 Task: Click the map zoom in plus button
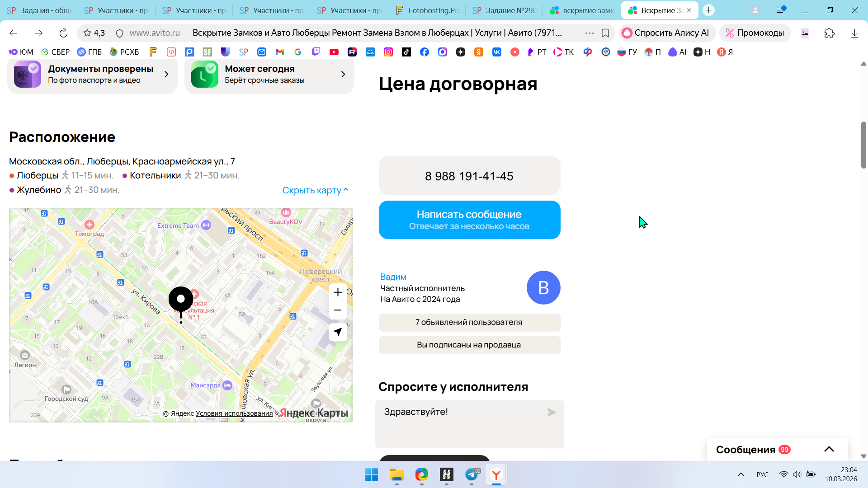337,292
